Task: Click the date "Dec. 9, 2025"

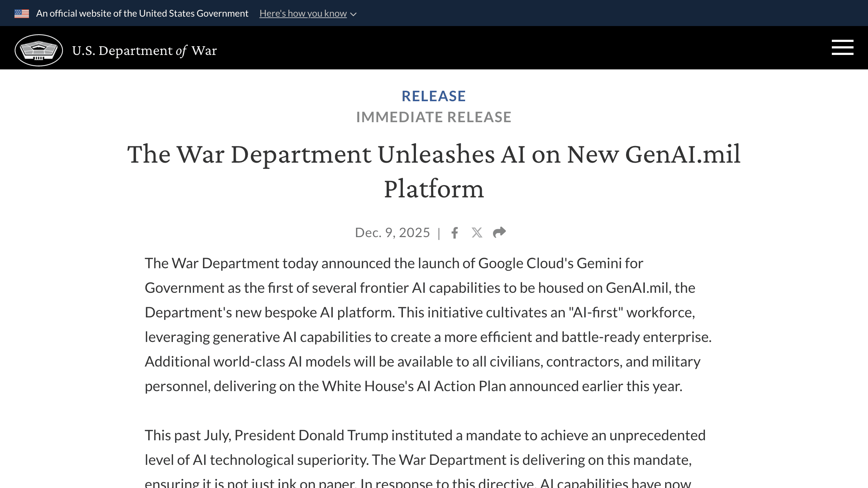Action: pos(392,232)
